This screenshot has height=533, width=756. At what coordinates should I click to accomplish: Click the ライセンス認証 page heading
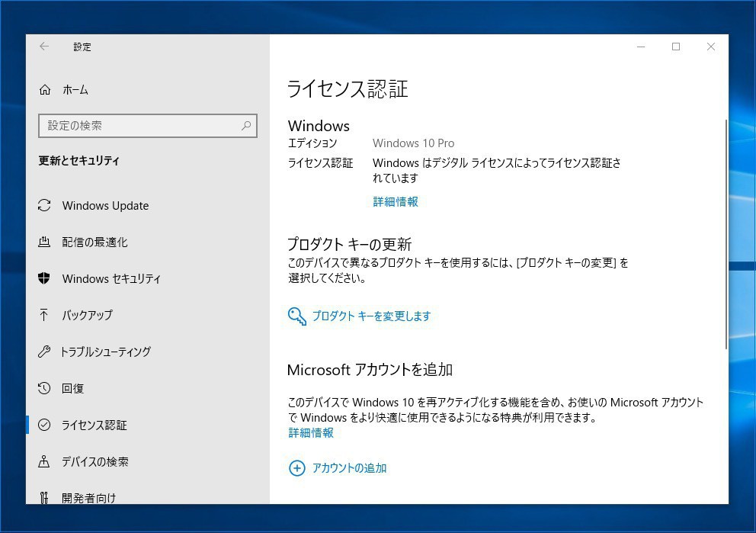(348, 89)
